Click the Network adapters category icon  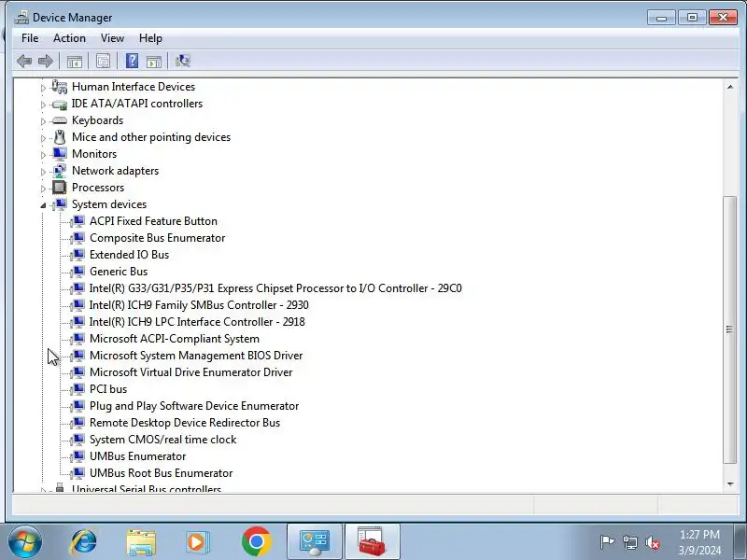pos(60,171)
